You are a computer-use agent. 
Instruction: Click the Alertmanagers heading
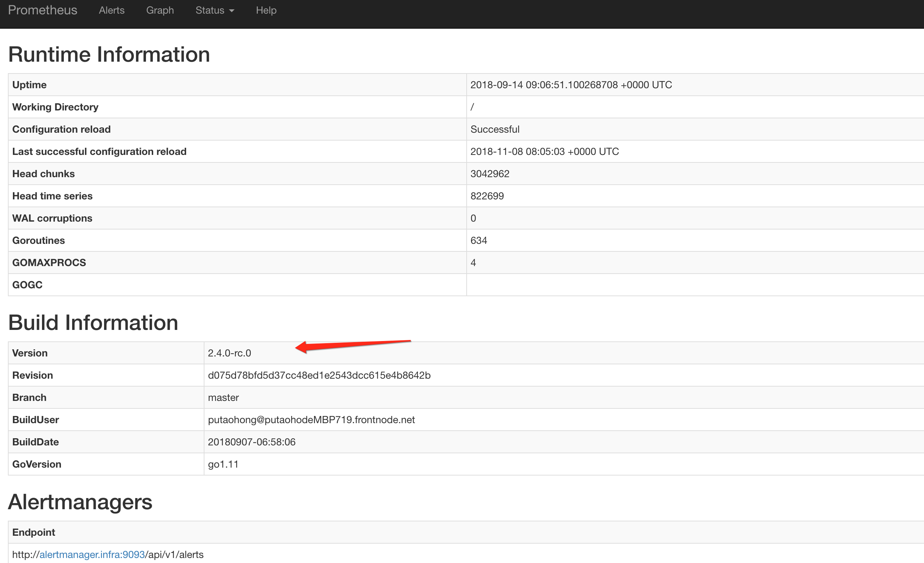pyautogui.click(x=80, y=502)
